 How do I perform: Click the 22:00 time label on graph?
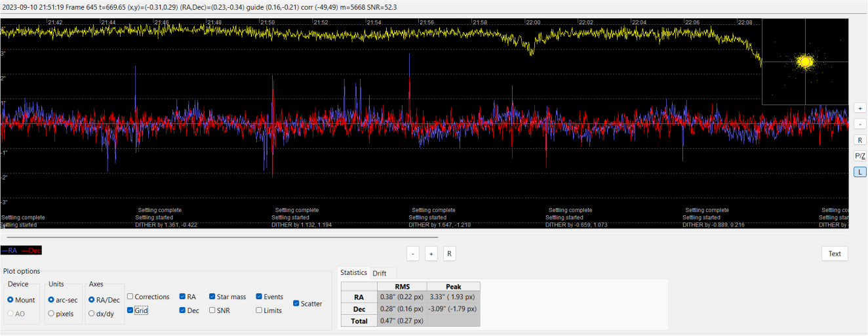click(533, 22)
